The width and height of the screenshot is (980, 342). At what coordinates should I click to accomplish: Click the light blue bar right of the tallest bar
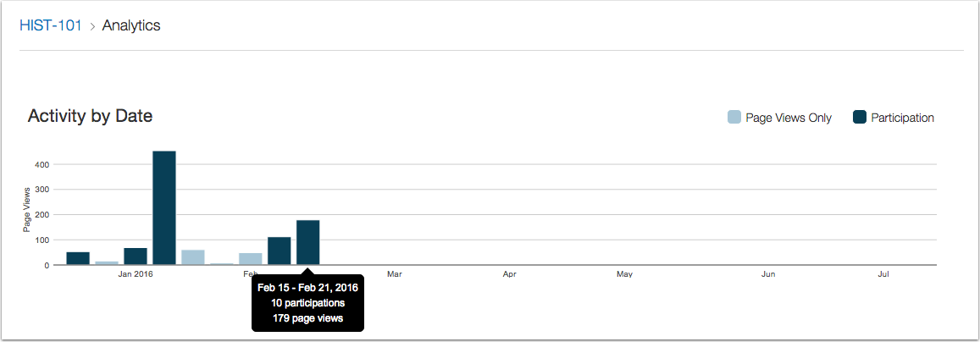[193, 257]
